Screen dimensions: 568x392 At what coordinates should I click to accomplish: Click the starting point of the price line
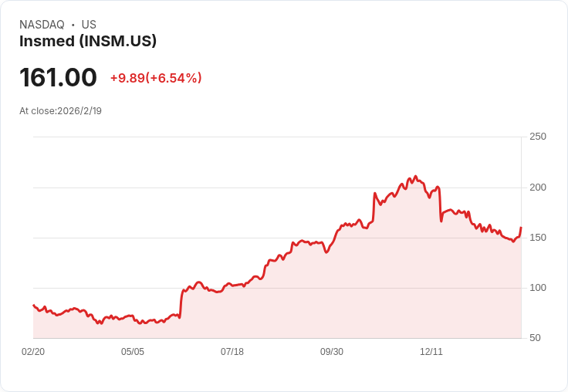tap(34, 305)
